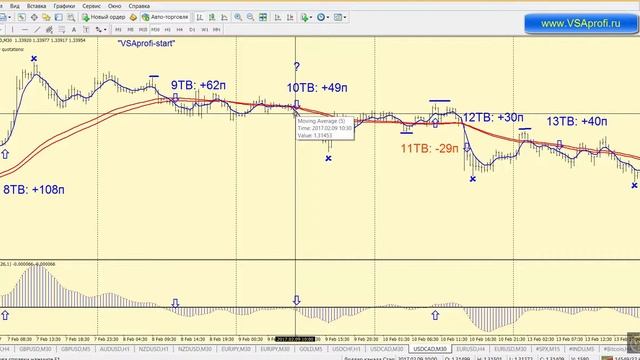Expand the Periods dropdown arrow
Image resolution: width=640 pixels, height=360 pixels.
328,18
